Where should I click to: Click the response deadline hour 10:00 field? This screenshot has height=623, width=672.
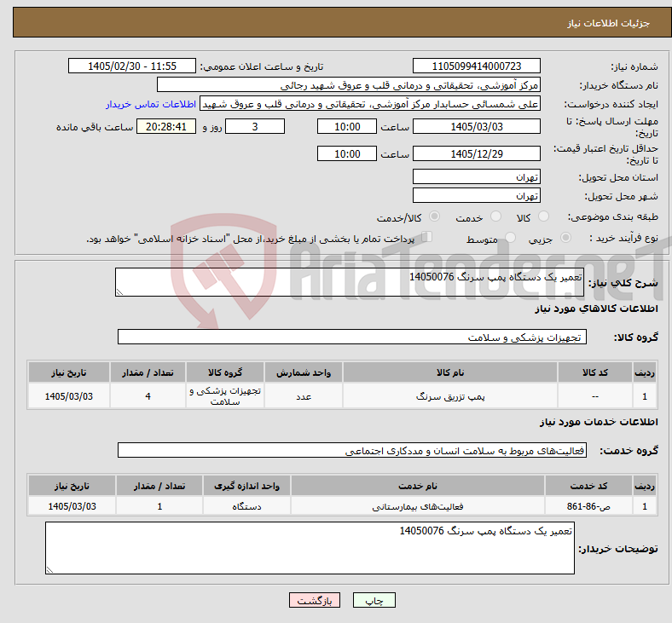[347, 126]
